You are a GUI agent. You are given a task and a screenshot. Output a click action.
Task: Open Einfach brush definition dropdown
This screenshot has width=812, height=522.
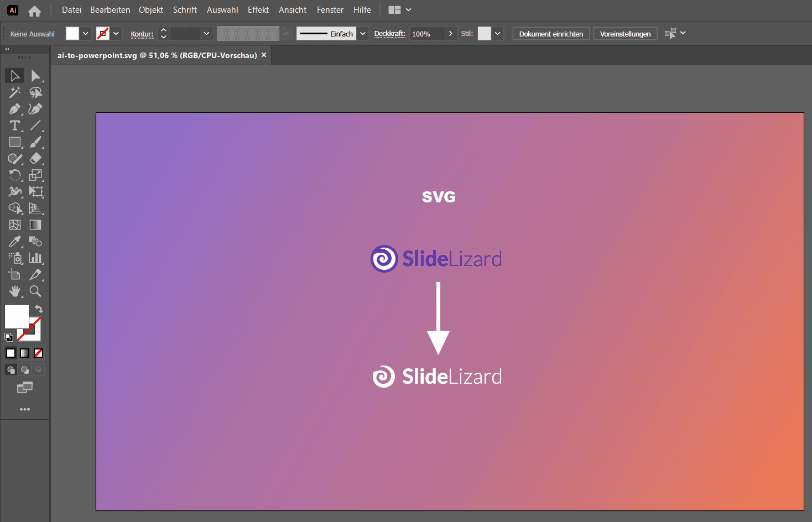tap(363, 33)
